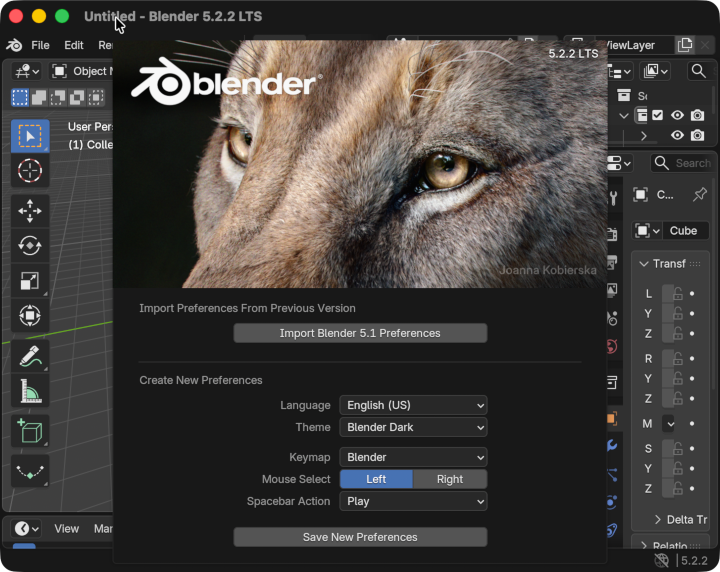
Task: Open the Theme dropdown showing Blender Dark
Action: 413,427
